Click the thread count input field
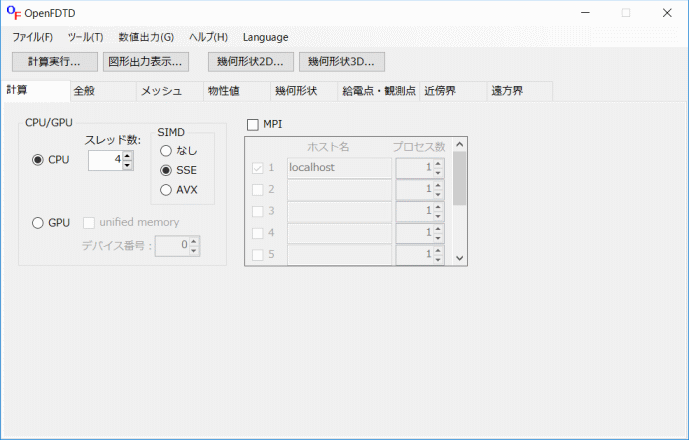Image resolution: width=689 pixels, height=440 pixels. [x=105, y=160]
